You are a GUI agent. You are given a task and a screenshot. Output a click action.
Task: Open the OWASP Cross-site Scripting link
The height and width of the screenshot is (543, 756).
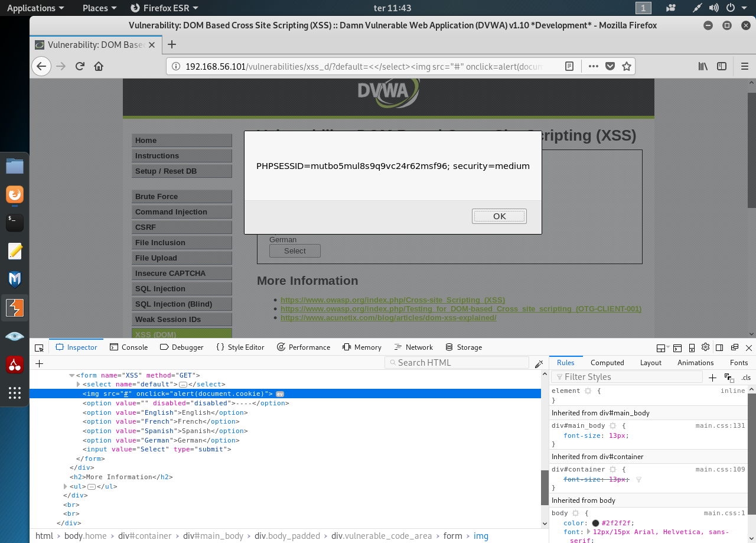pyautogui.click(x=393, y=300)
